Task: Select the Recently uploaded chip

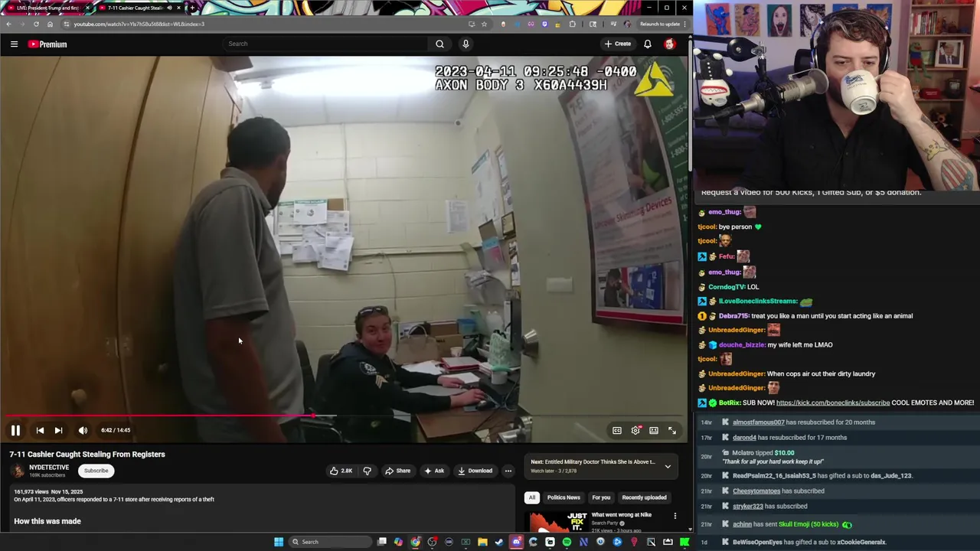Action: click(x=644, y=497)
